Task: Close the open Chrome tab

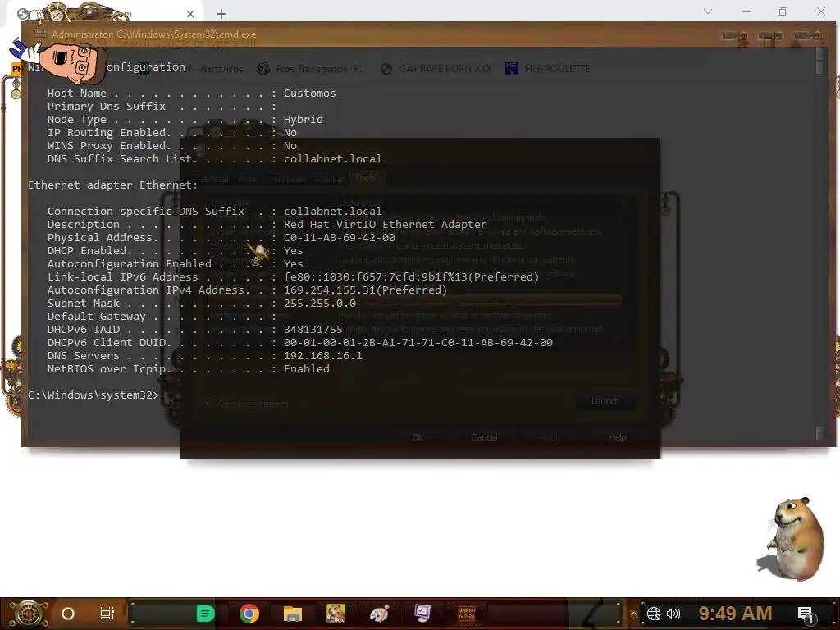Action: [x=190, y=14]
